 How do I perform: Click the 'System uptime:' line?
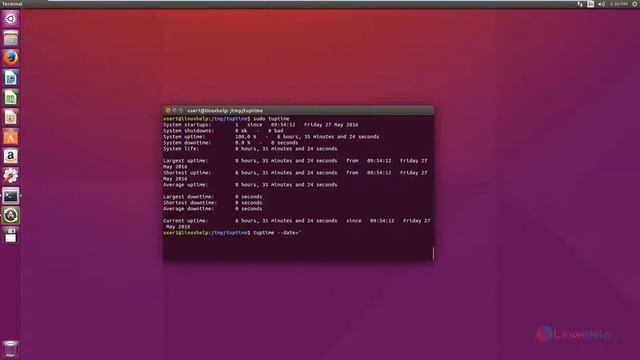[x=271, y=137]
